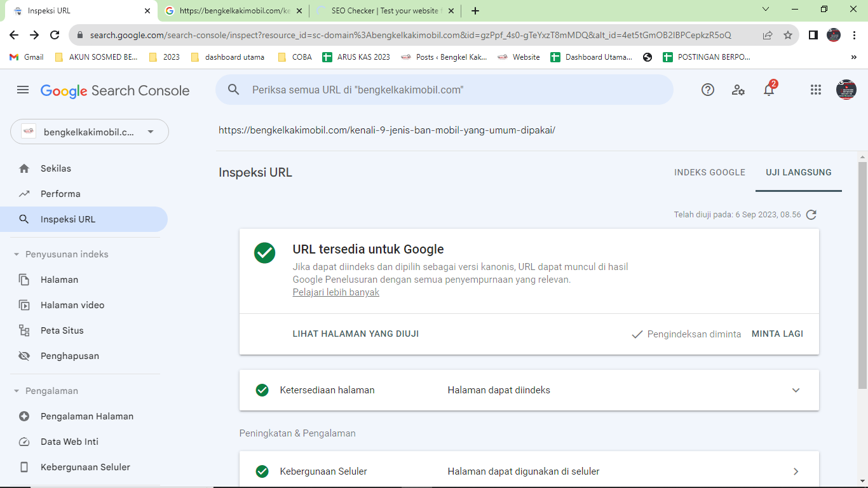The height and width of the screenshot is (488, 868).
Task: Open the POSTINGAN BERPO bookmark
Action: 707,57
